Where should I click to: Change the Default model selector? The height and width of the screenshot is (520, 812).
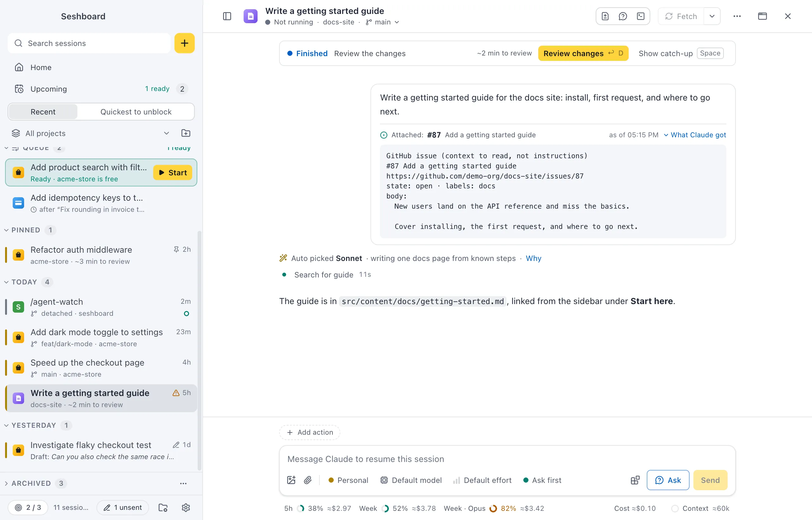pyautogui.click(x=411, y=480)
